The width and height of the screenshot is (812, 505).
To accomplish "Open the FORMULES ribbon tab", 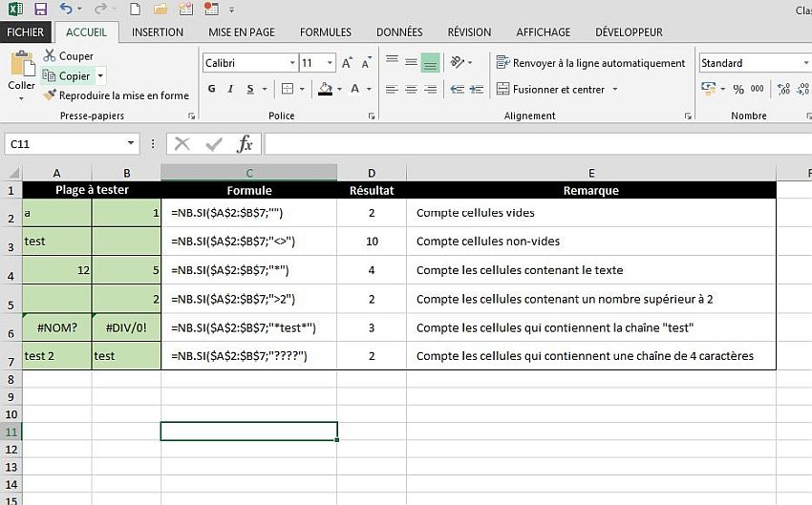I will click(325, 32).
